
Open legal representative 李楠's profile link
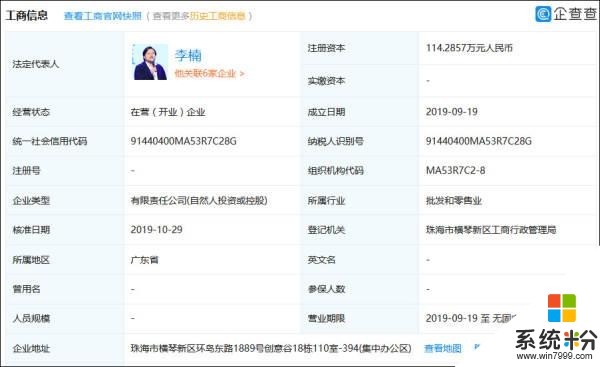(x=188, y=55)
